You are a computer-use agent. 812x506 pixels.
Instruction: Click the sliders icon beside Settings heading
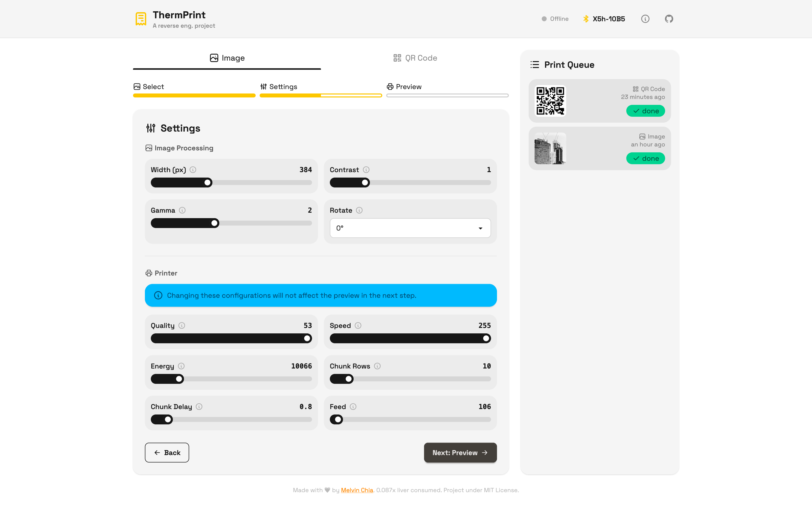tap(151, 128)
